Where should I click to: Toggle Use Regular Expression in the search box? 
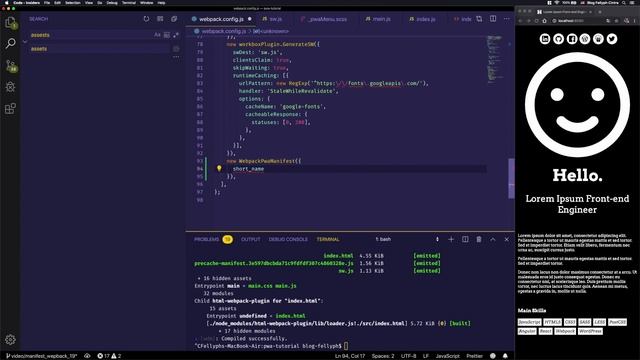coord(176,35)
